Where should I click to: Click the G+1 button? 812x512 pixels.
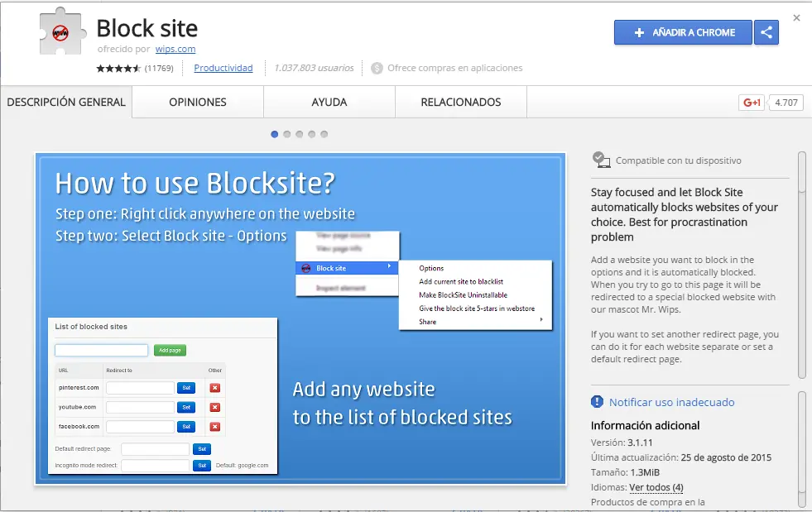(x=752, y=103)
